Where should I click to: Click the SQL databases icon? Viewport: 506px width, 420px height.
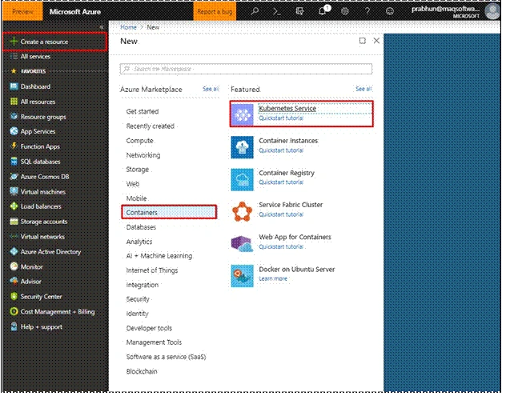coord(14,161)
